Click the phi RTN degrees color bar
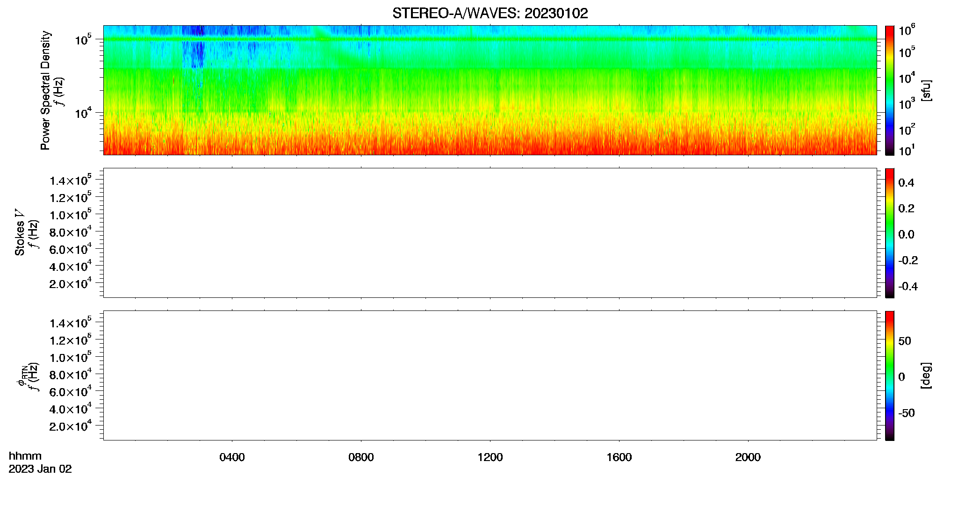This screenshot has width=980, height=505. (890, 375)
